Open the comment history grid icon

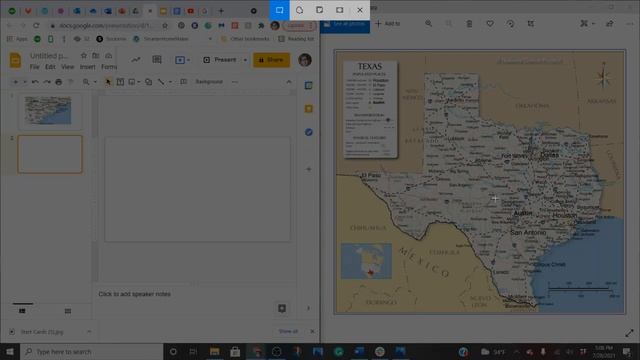click(157, 60)
